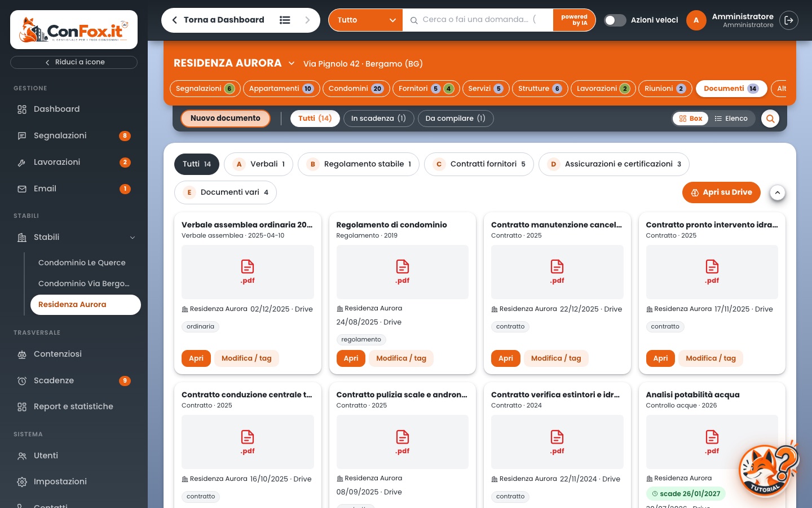Click the Nuovo documento button
Viewport: 812px width, 508px height.
click(226, 119)
